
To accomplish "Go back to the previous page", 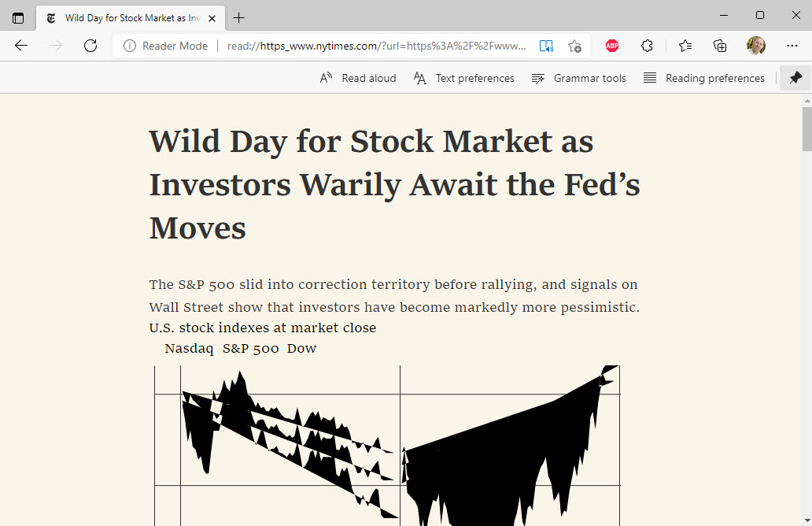I will 21,46.
